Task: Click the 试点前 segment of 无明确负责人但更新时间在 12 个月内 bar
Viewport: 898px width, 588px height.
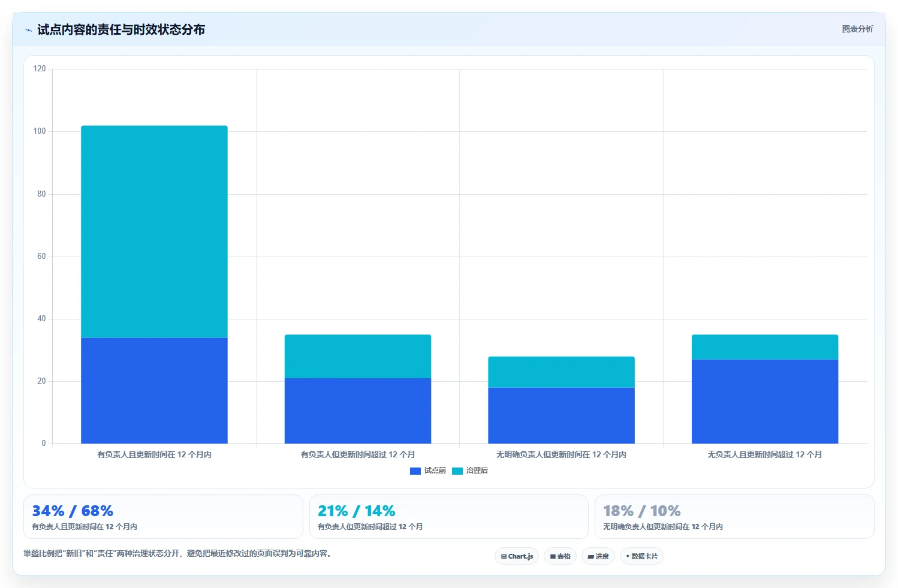Action: tap(561, 415)
